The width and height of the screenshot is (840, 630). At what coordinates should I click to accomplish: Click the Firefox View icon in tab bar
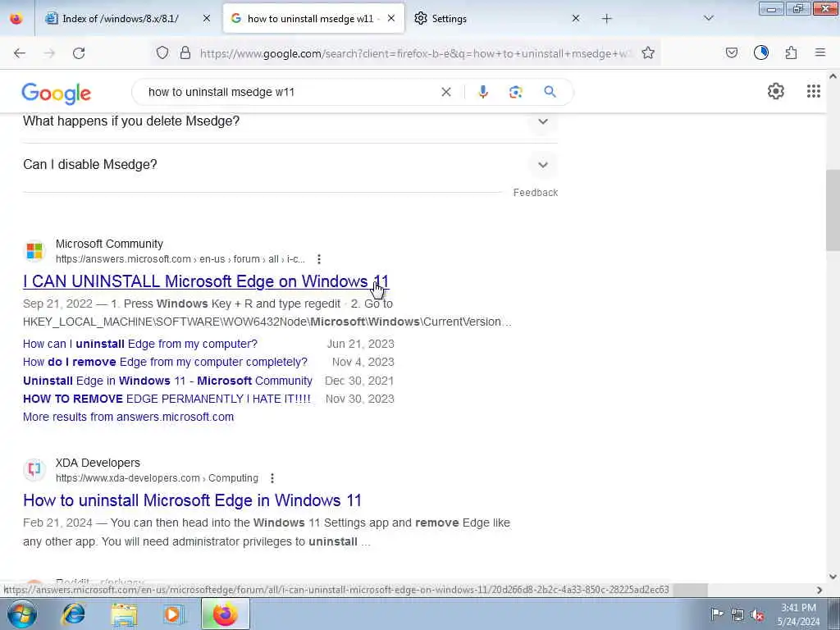coord(16,19)
